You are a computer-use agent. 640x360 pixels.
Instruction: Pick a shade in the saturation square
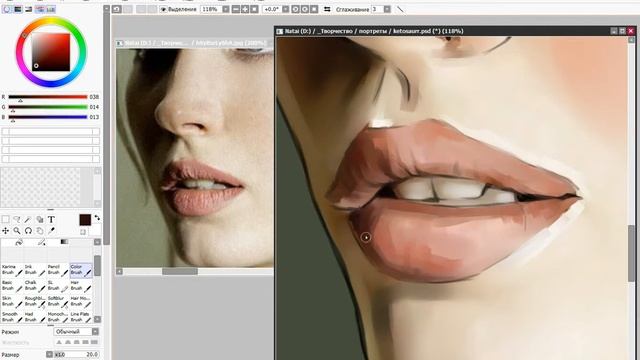[51, 52]
